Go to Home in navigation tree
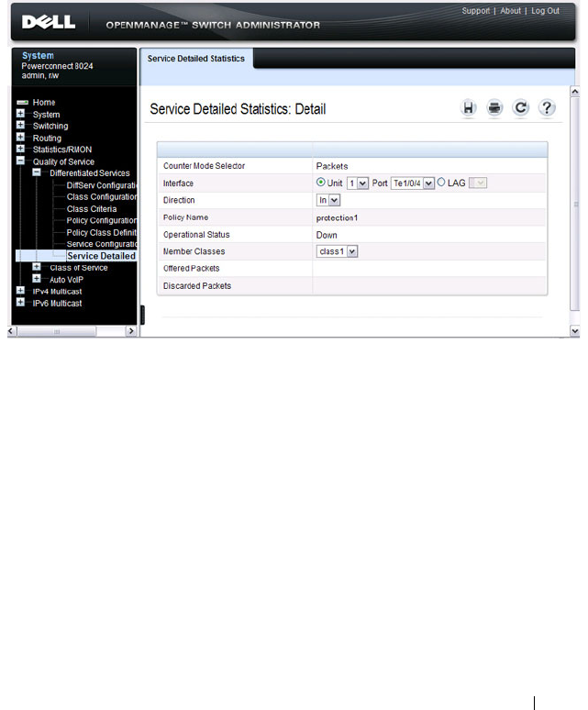 tap(44, 103)
